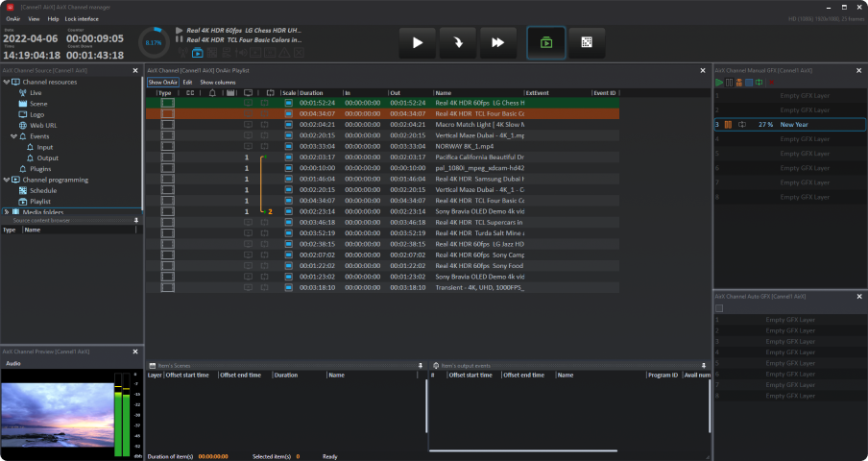Select Schedule under Channel programming
Screen dimensions: 868x461
(x=43, y=190)
